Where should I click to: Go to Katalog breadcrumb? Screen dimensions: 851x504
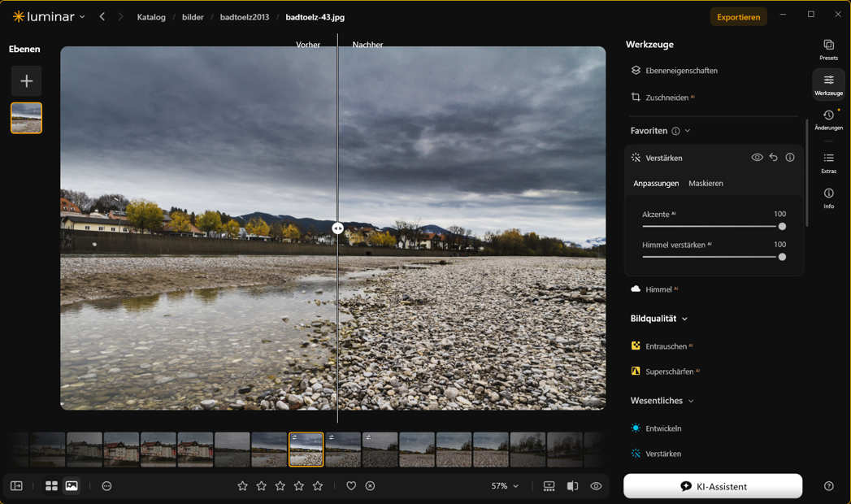[x=151, y=17]
